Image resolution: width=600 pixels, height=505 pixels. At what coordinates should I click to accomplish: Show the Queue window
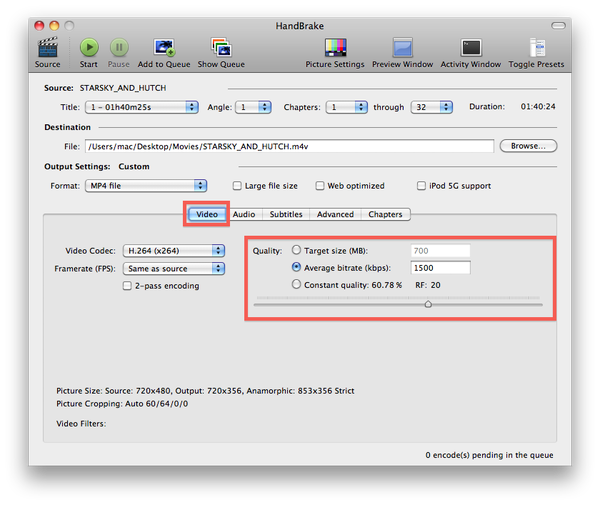pyautogui.click(x=221, y=47)
